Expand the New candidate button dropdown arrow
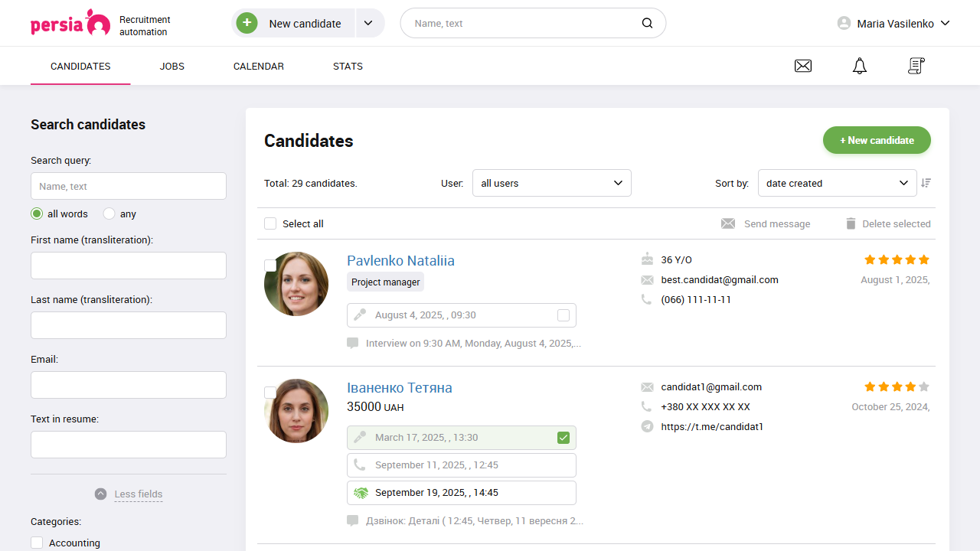Screen dimensions: 980x551 [369, 23]
